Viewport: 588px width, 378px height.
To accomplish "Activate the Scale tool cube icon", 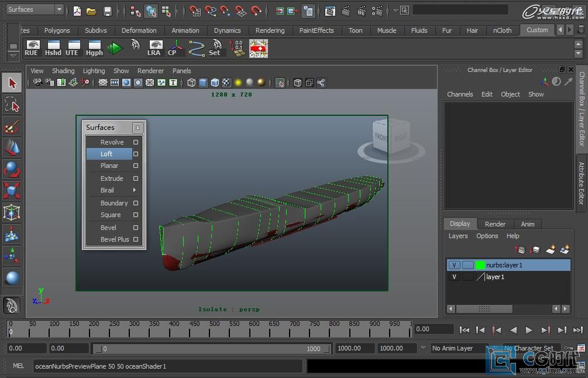I will tap(12, 191).
